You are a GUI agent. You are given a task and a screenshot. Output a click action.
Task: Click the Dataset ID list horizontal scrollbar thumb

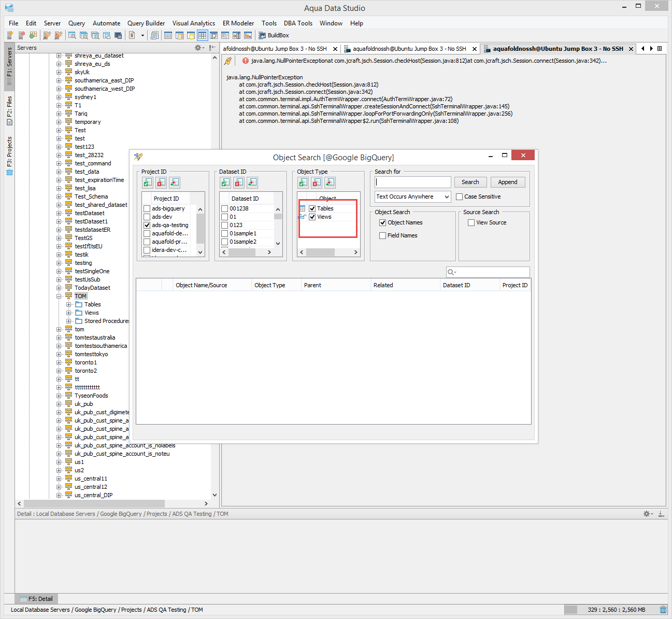(x=243, y=252)
